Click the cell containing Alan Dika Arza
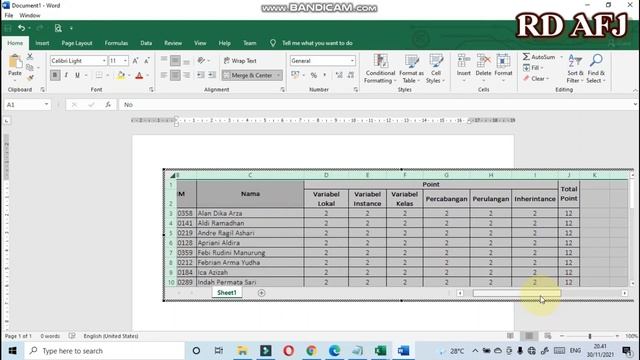 (250, 213)
